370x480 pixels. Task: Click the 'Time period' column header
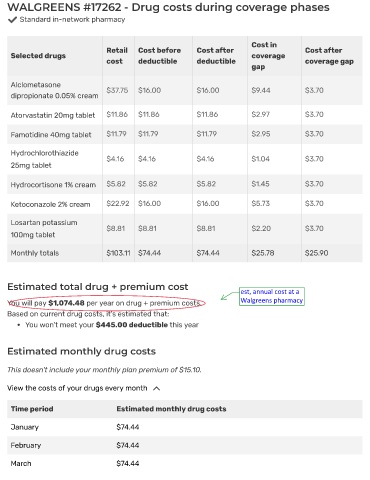pos(32,409)
